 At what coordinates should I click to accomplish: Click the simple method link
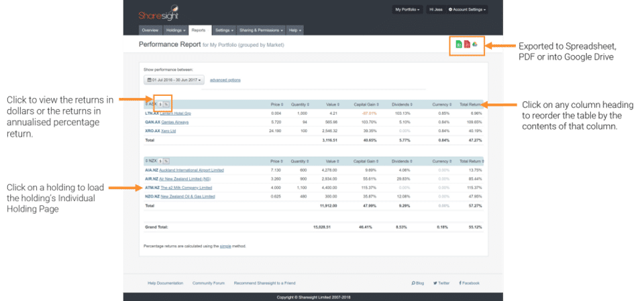tap(225, 247)
